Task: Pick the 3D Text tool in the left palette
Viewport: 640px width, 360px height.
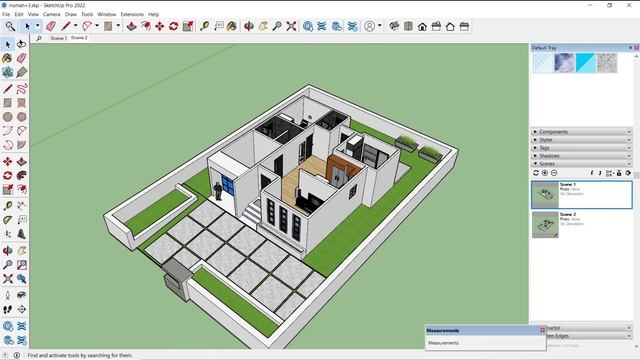Action: [22, 234]
